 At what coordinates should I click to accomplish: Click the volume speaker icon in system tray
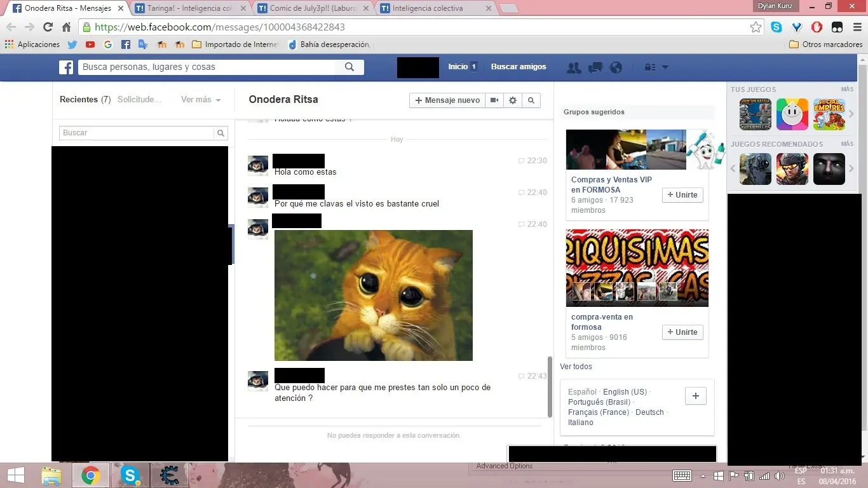[779, 476]
